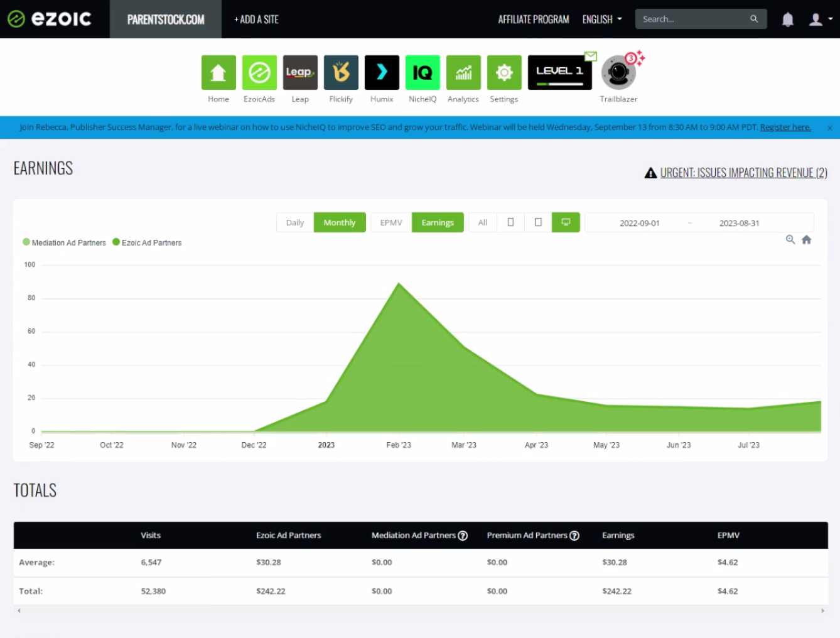The width and height of the screenshot is (840, 638).
Task: Toggle Mediation Ad Partners legend series
Action: point(64,242)
